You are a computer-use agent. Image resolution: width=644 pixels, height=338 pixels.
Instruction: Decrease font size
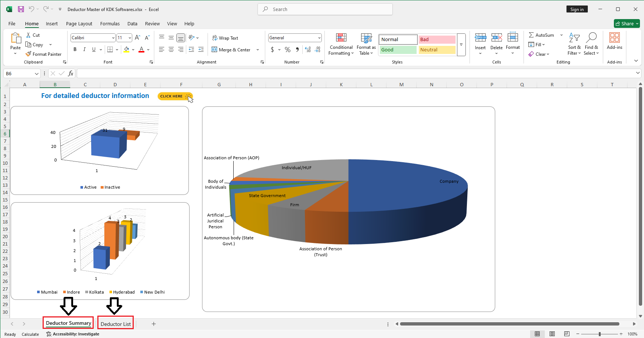click(147, 37)
